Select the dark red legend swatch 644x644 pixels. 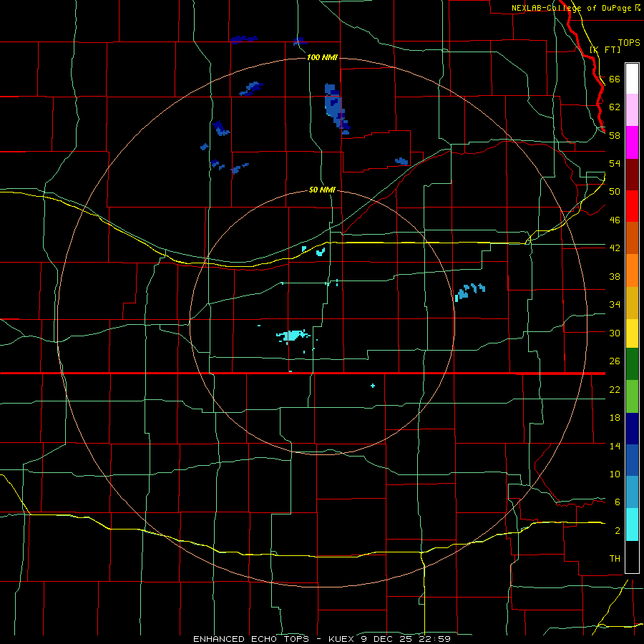(632, 174)
